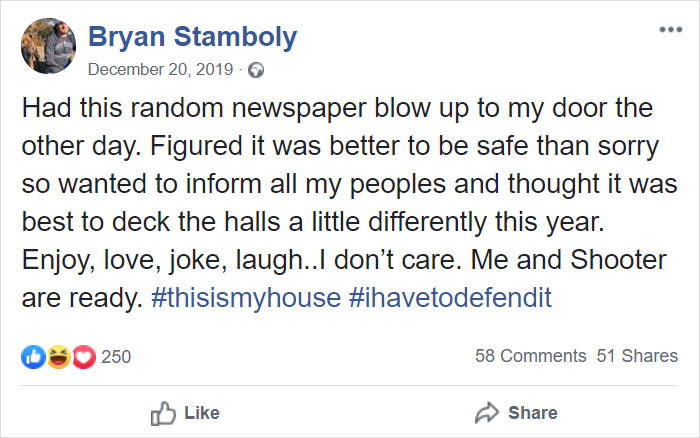Image resolution: width=700 pixels, height=438 pixels.
Task: Click the blue thumbs-up reaction icon
Action: [x=32, y=356]
